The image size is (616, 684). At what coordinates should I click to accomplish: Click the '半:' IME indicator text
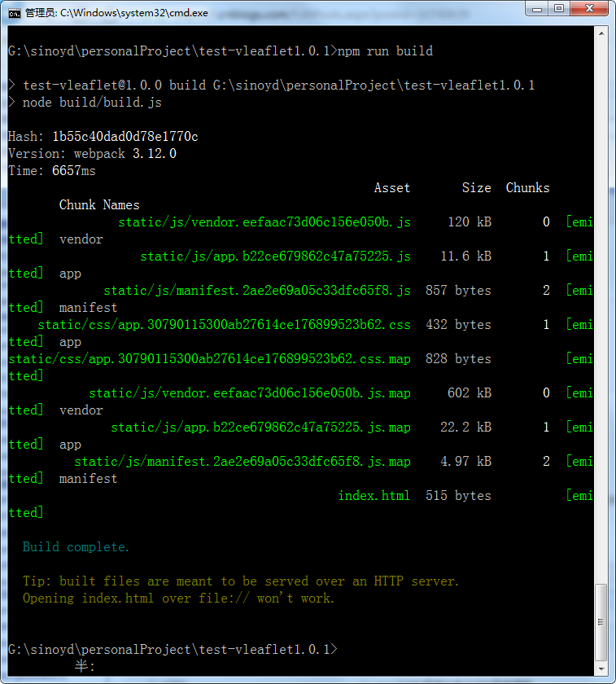click(x=85, y=666)
